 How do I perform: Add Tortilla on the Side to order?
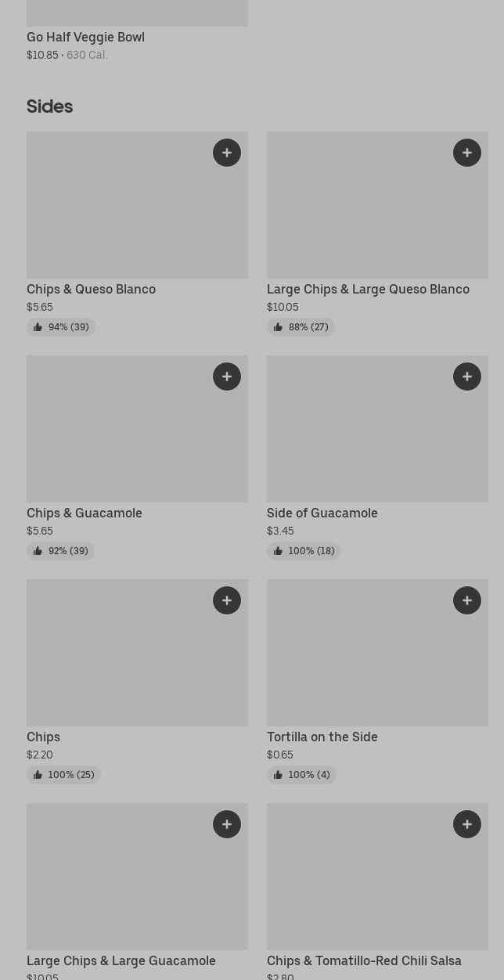pyautogui.click(x=467, y=600)
